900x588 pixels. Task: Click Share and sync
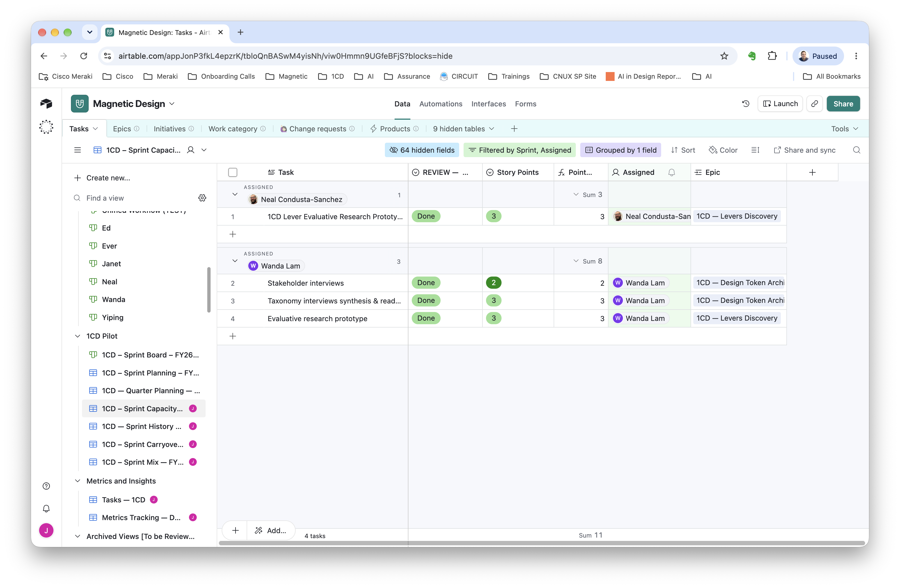pyautogui.click(x=804, y=150)
